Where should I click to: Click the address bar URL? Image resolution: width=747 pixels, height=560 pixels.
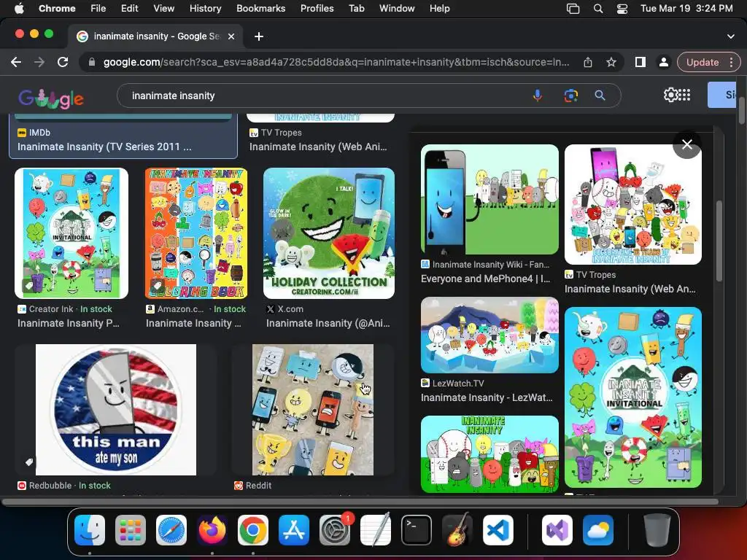click(x=336, y=62)
